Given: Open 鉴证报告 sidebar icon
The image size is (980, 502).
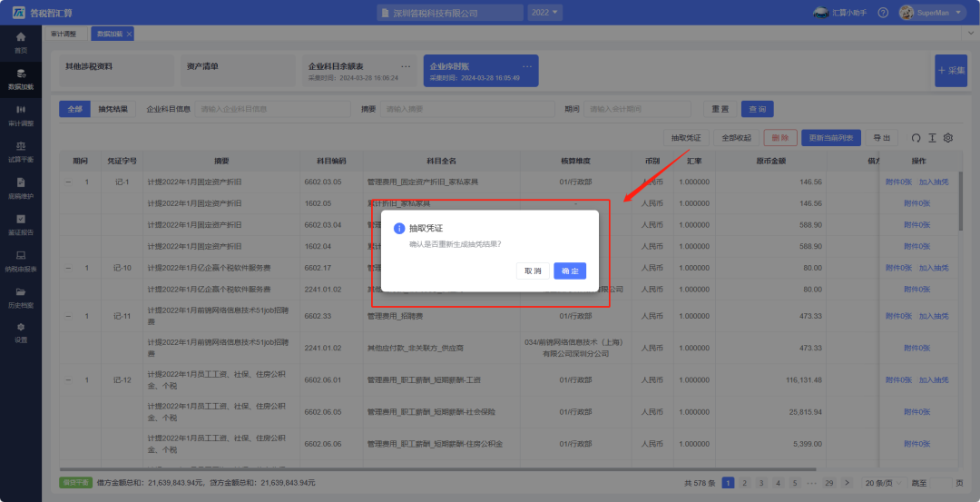Looking at the screenshot, I should pyautogui.click(x=21, y=218).
